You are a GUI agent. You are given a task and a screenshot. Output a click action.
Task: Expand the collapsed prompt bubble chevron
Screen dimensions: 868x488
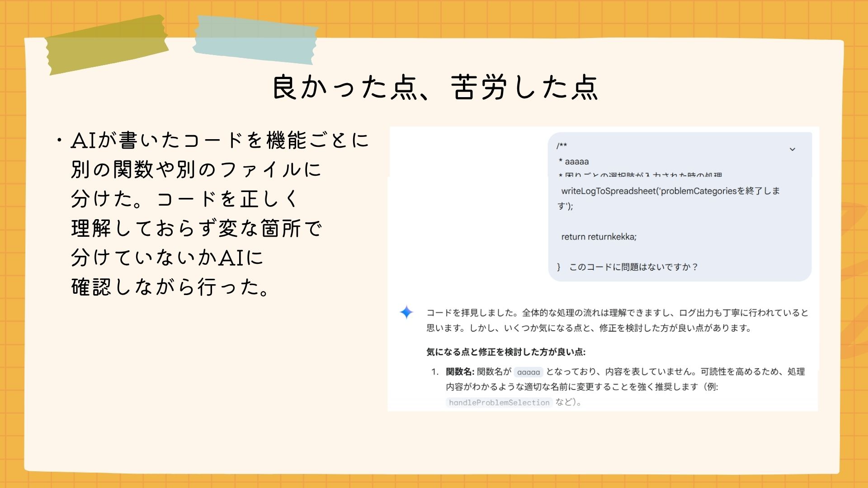tap(792, 150)
